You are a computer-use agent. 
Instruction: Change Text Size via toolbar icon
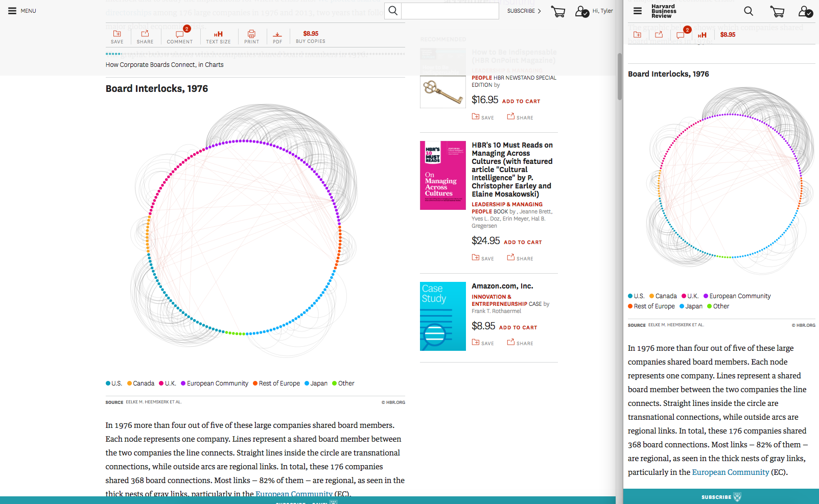[218, 37]
